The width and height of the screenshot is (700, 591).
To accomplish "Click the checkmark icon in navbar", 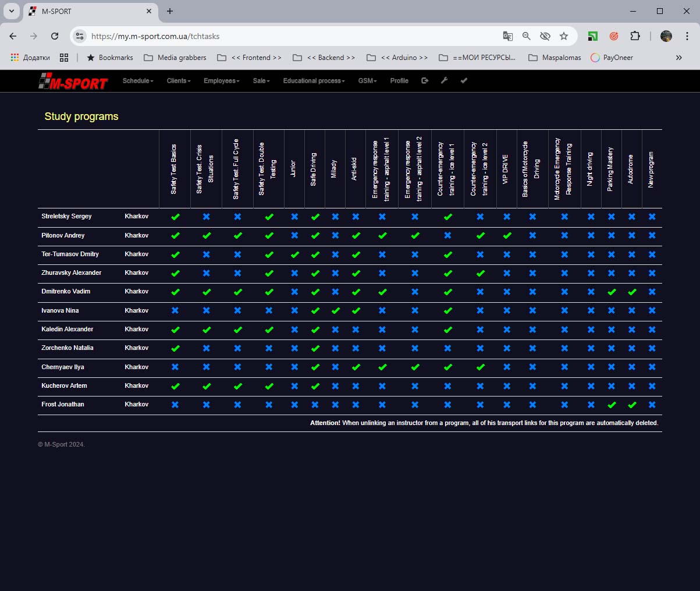I will [x=464, y=81].
